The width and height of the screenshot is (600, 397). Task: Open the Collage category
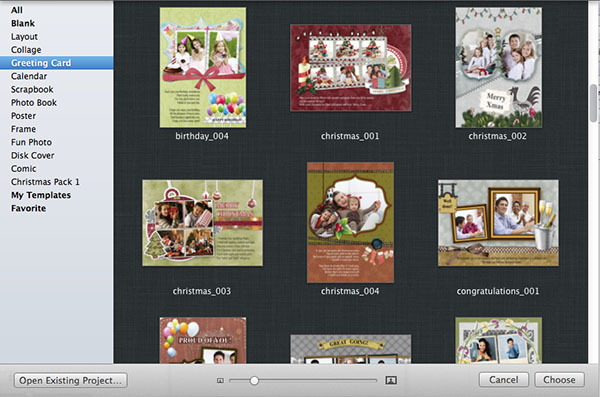26,50
